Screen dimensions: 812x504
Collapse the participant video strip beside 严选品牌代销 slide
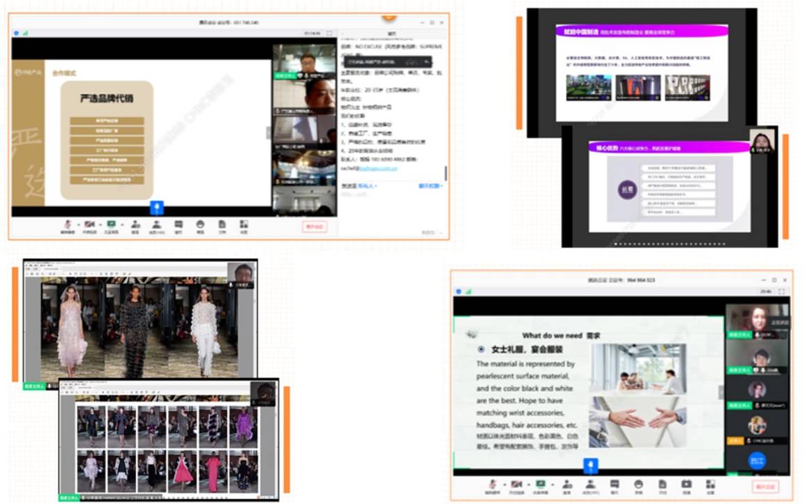tap(269, 133)
